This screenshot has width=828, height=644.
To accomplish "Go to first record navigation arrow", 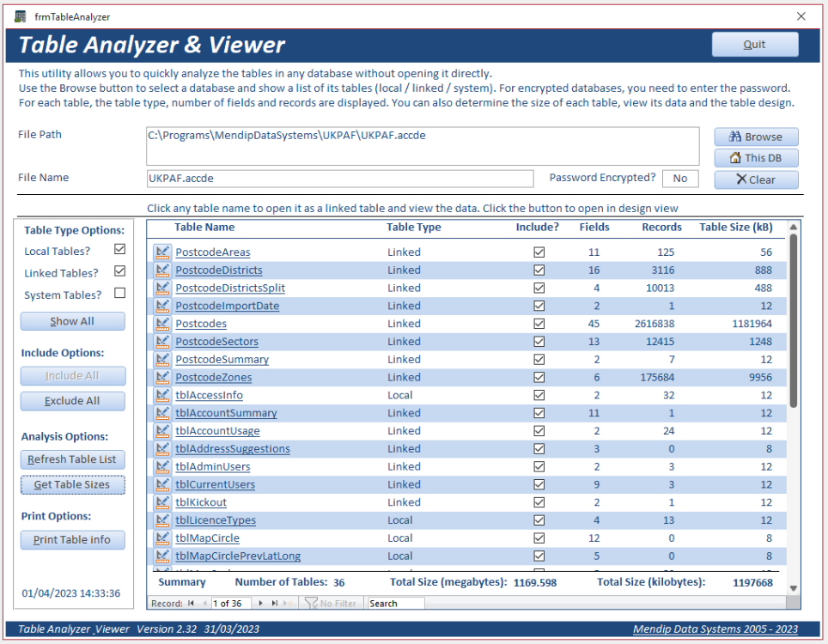I will pyautogui.click(x=191, y=604).
